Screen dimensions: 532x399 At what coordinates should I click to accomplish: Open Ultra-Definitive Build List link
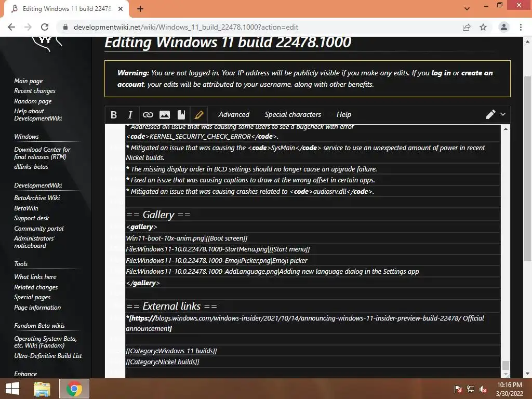[48, 355]
